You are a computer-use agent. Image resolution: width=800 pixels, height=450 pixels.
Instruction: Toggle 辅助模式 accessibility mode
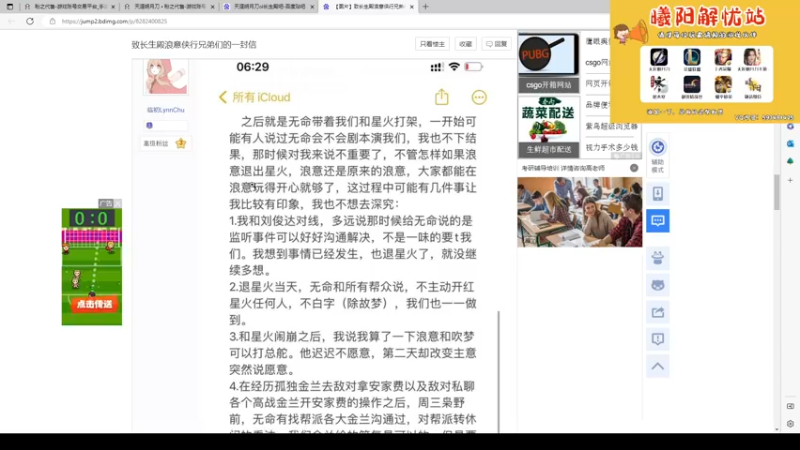pos(658,156)
